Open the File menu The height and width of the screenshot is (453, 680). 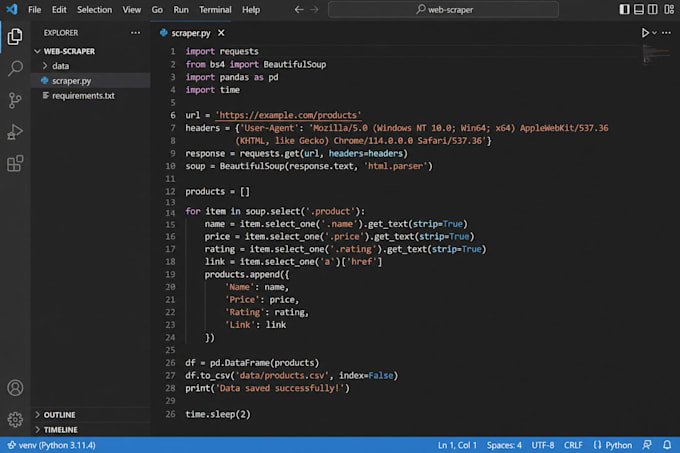[x=34, y=10]
